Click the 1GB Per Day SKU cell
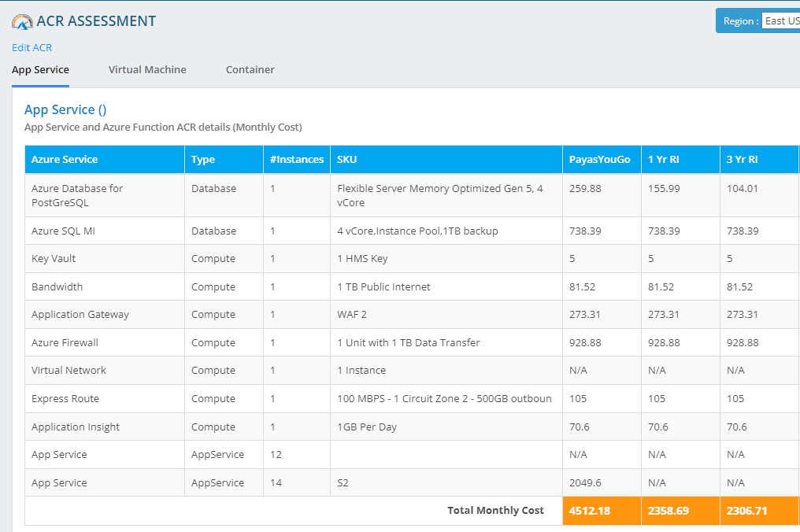The width and height of the screenshot is (800, 532). point(446,427)
